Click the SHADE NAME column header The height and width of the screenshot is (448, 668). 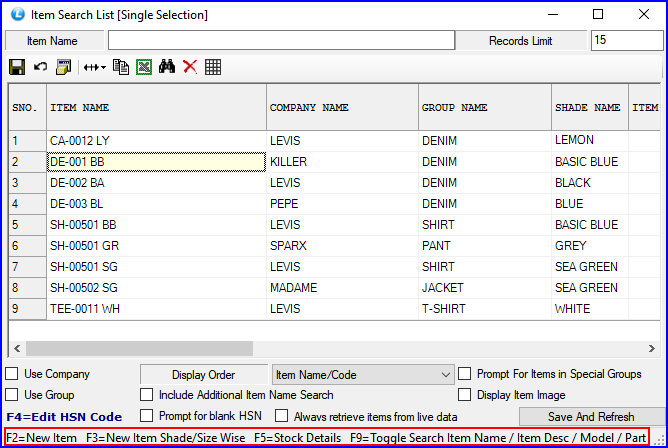point(590,107)
